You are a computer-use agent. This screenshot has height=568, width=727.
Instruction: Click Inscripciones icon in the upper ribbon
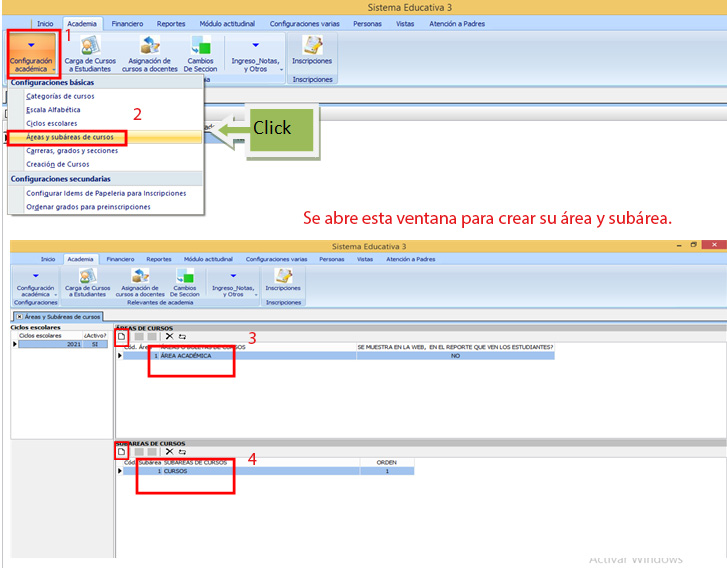(312, 52)
